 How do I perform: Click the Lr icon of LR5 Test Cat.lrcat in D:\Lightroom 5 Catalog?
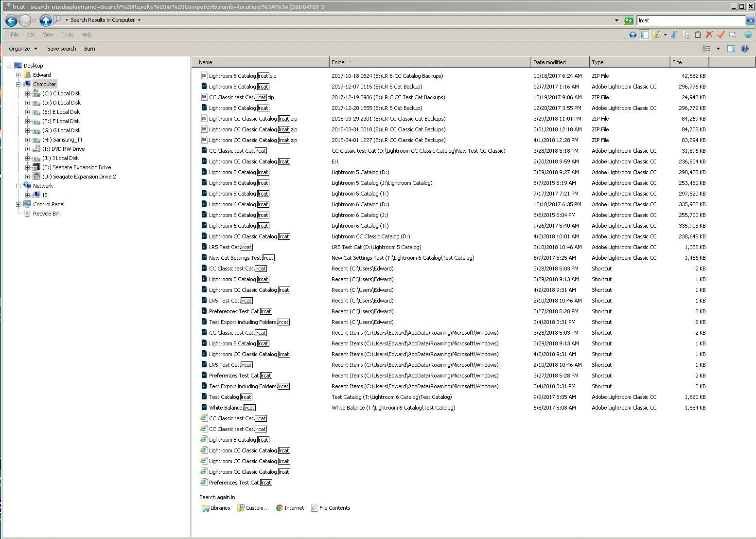pos(204,247)
